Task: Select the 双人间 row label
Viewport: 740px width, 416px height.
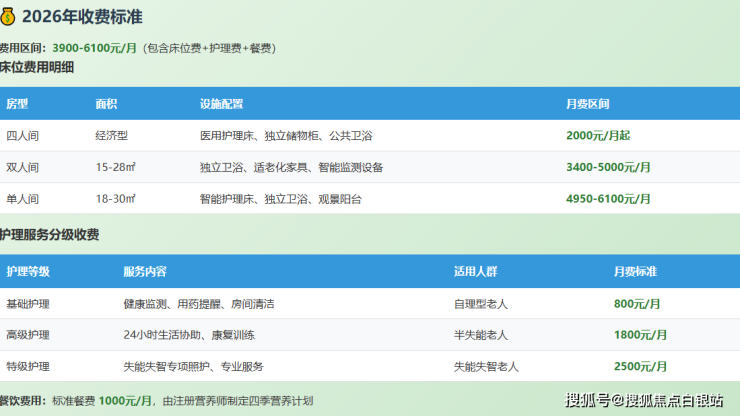Action: pos(21,167)
